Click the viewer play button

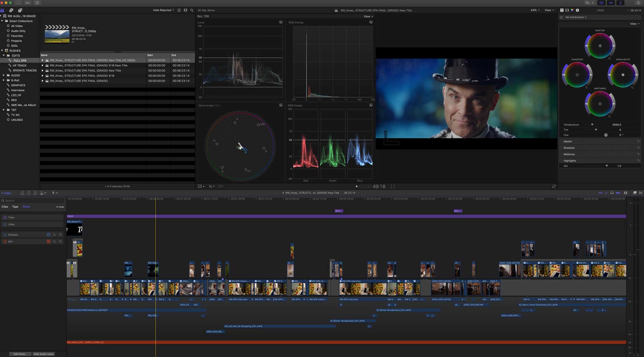click(x=356, y=186)
